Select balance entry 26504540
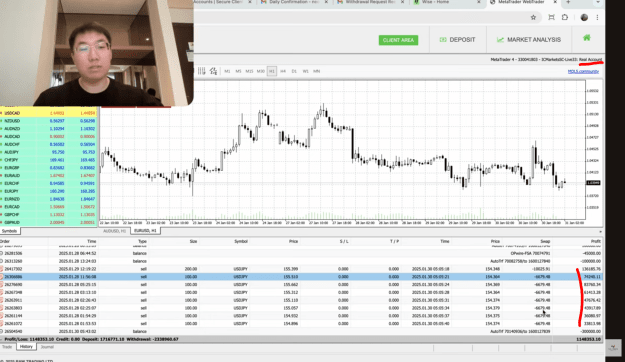 301,331
